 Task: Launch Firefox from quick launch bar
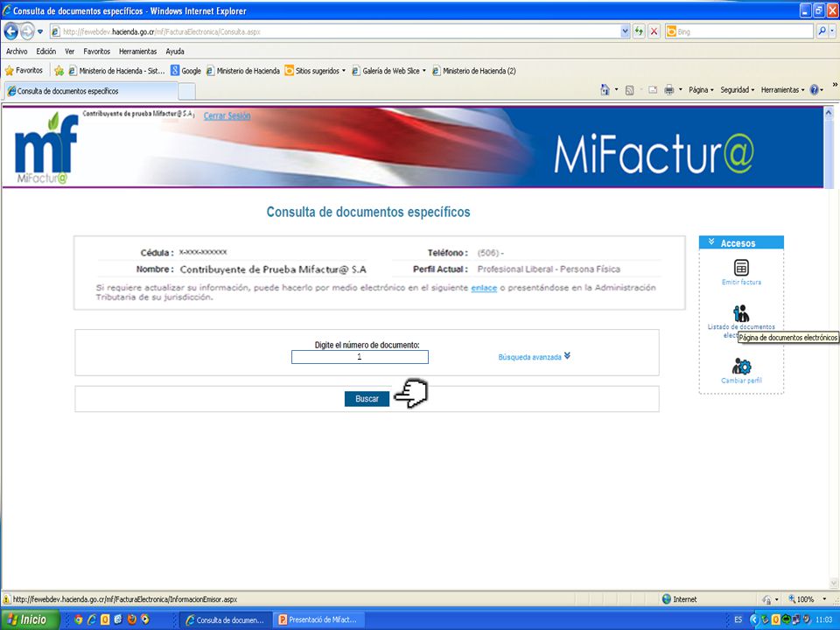click(131, 619)
